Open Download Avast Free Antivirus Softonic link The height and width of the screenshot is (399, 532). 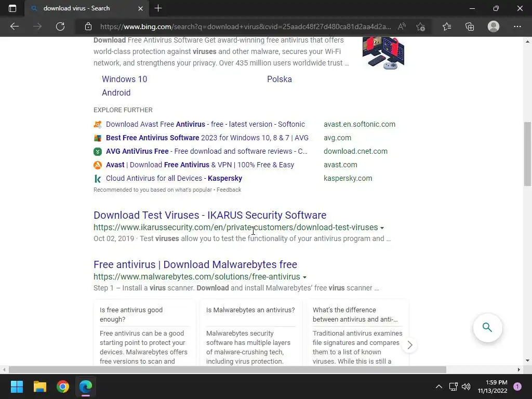[205, 124]
